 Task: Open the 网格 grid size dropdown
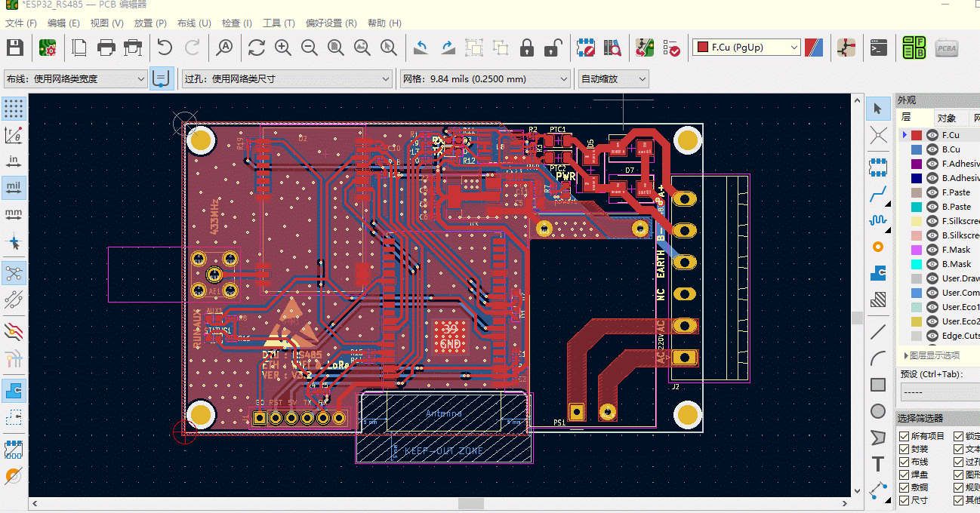[x=485, y=78]
